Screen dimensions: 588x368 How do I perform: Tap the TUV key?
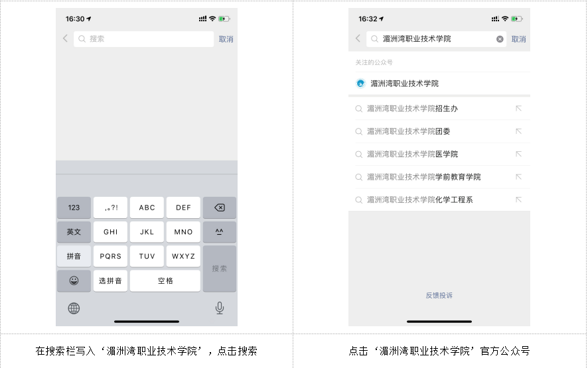[147, 256]
